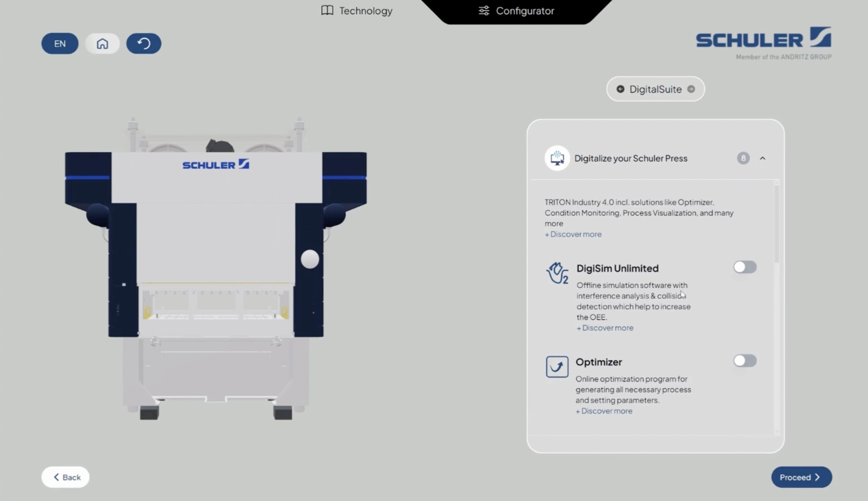The height and width of the screenshot is (501, 868).
Task: Open Discover more for DigiSim Unlimited
Action: click(x=605, y=328)
